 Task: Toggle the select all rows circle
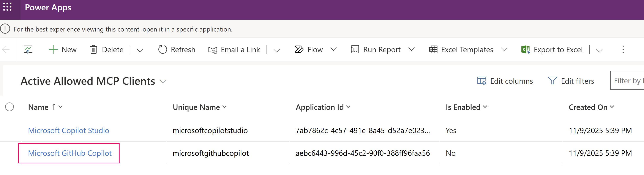tap(9, 107)
